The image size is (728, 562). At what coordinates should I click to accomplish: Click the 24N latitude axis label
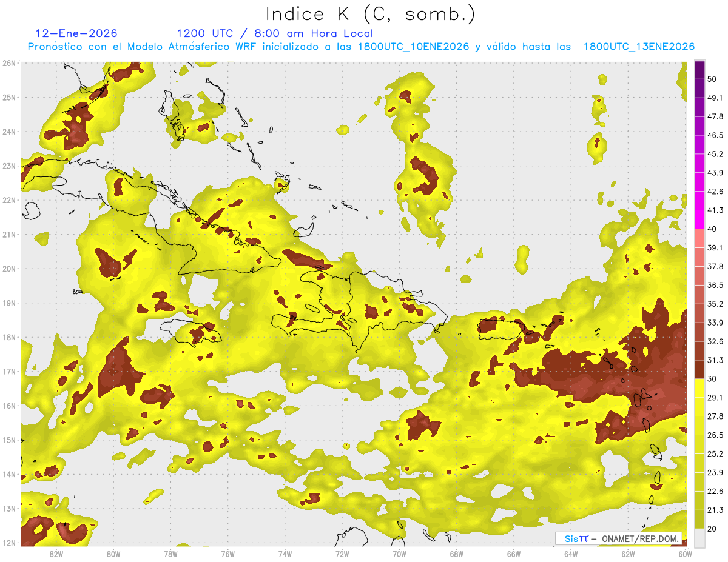[x=9, y=132]
